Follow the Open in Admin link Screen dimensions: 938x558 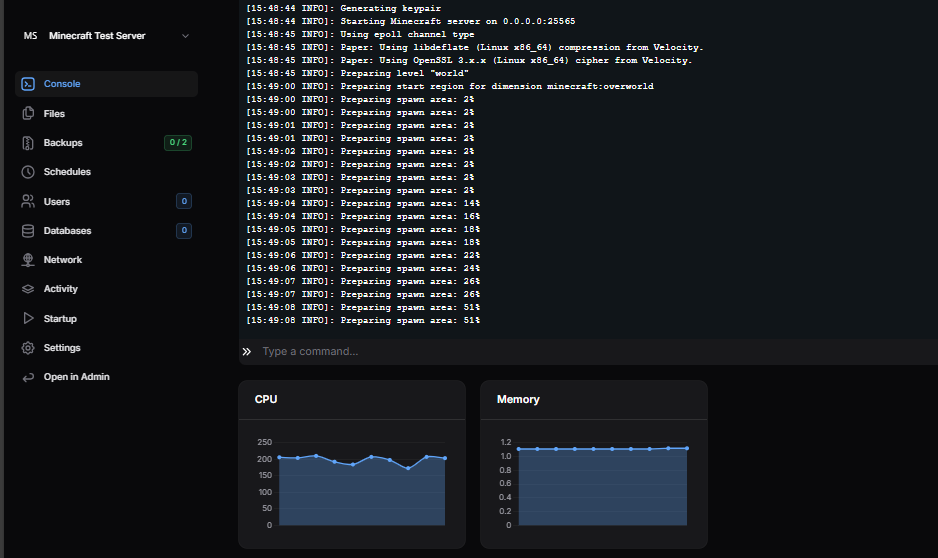(x=77, y=377)
